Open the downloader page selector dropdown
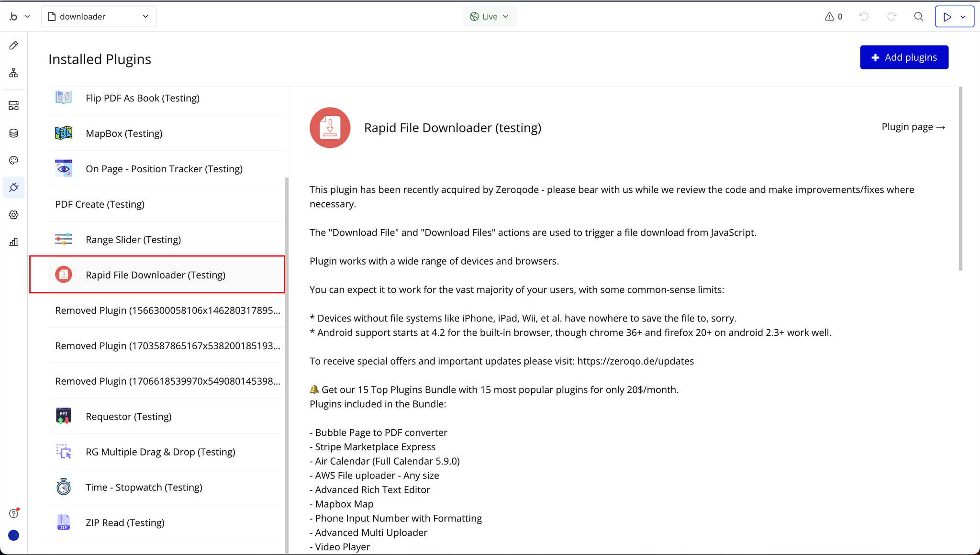The width and height of the screenshot is (980, 555). pos(99,17)
